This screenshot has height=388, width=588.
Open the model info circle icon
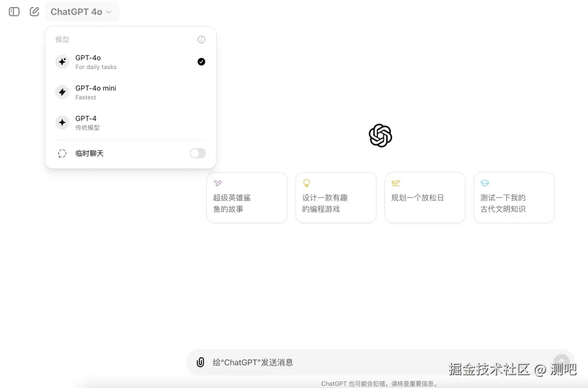[x=201, y=39]
